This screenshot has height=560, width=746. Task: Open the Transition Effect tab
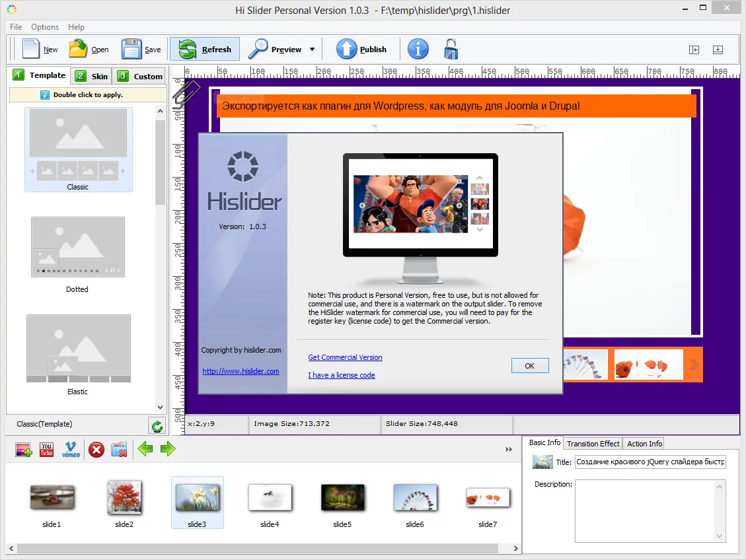pyautogui.click(x=593, y=444)
